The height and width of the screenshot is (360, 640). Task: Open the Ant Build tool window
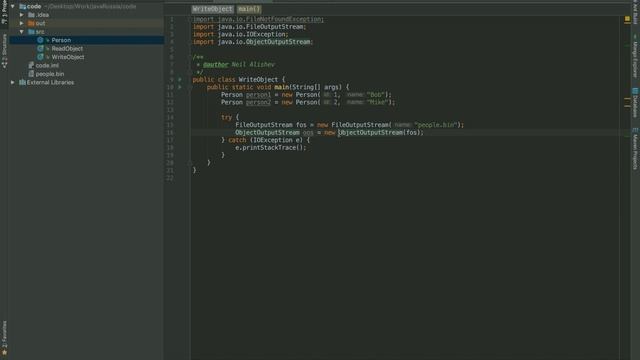(635, 11)
